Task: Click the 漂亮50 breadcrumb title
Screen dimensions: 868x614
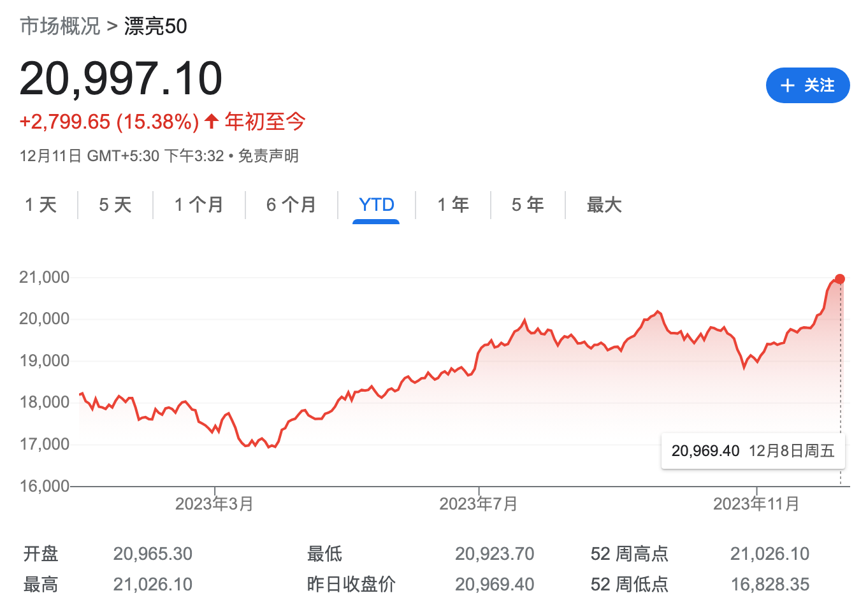Action: click(x=156, y=26)
